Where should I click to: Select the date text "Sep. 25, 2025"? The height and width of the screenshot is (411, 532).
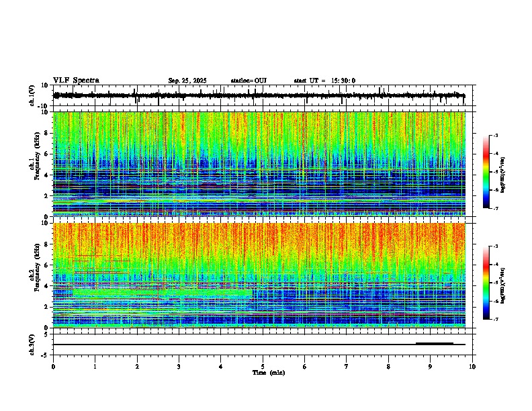187,81
